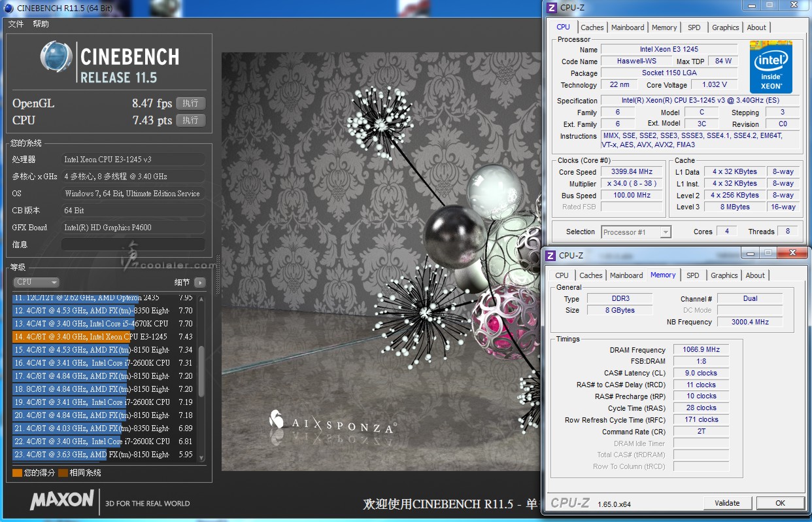Switch to SPD tab in top CPU-Z window
812x522 pixels.
(x=694, y=27)
